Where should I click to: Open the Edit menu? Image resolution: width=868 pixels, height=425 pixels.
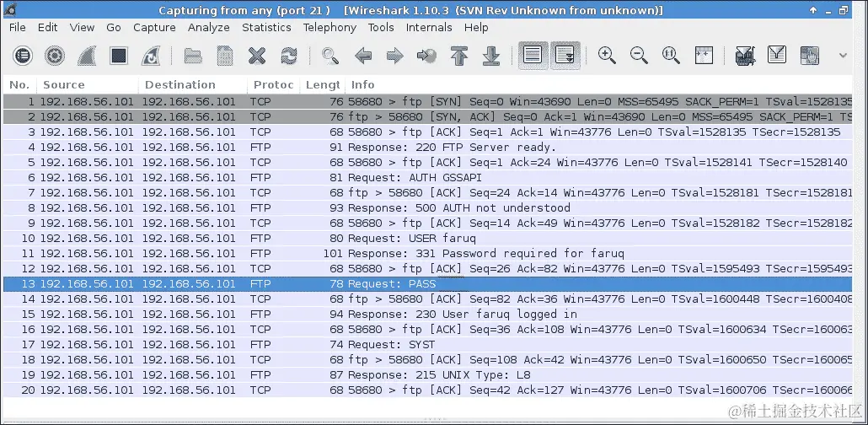click(47, 27)
